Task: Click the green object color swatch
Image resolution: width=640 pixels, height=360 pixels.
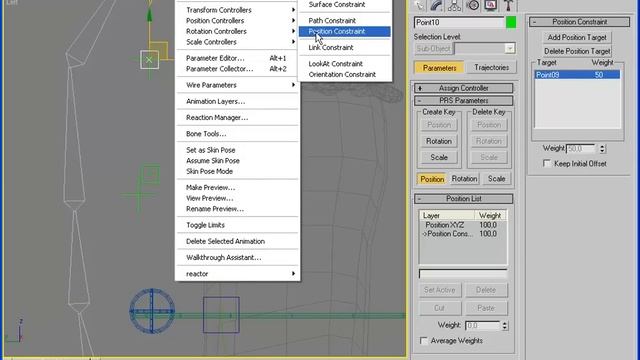Action: pyautogui.click(x=511, y=22)
